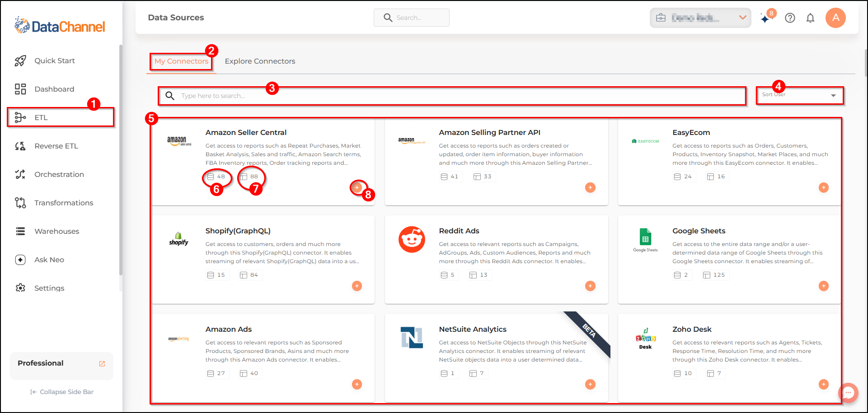Click the plus button on Shopify(GraphQL) card
Viewport: 868px width, 413px height.
click(357, 286)
